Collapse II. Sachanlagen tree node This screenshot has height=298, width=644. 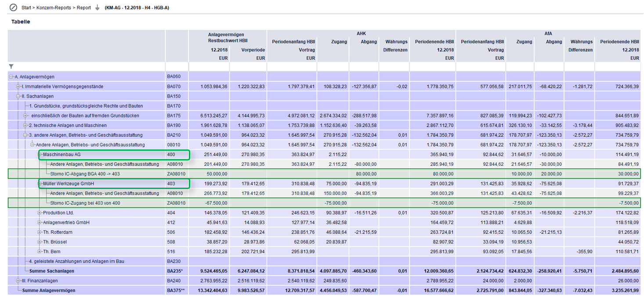pyautogui.click(x=18, y=96)
